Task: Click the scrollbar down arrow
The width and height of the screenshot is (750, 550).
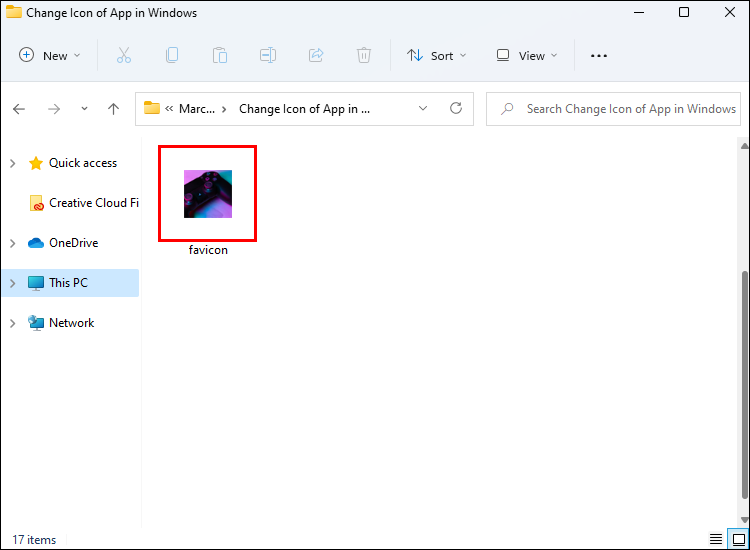Action: point(744,519)
